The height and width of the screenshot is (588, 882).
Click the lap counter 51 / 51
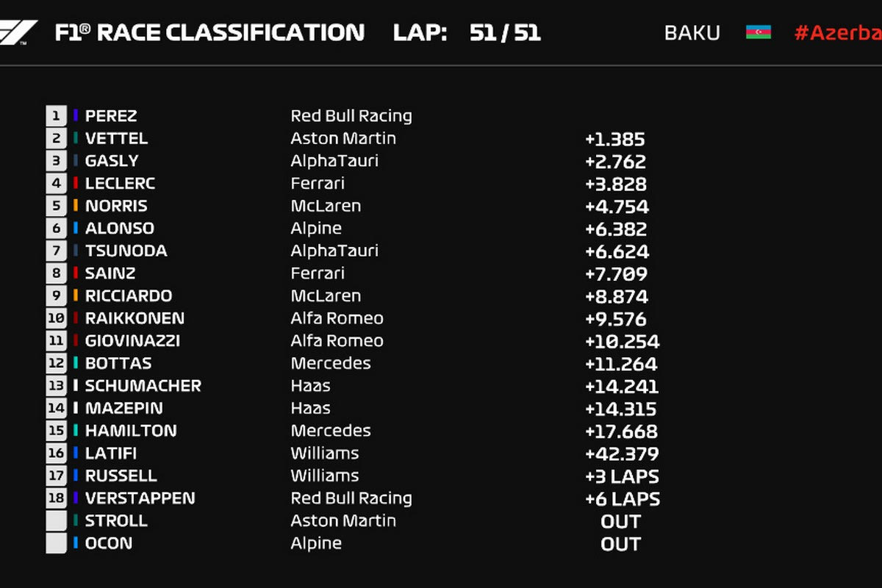pos(504,33)
